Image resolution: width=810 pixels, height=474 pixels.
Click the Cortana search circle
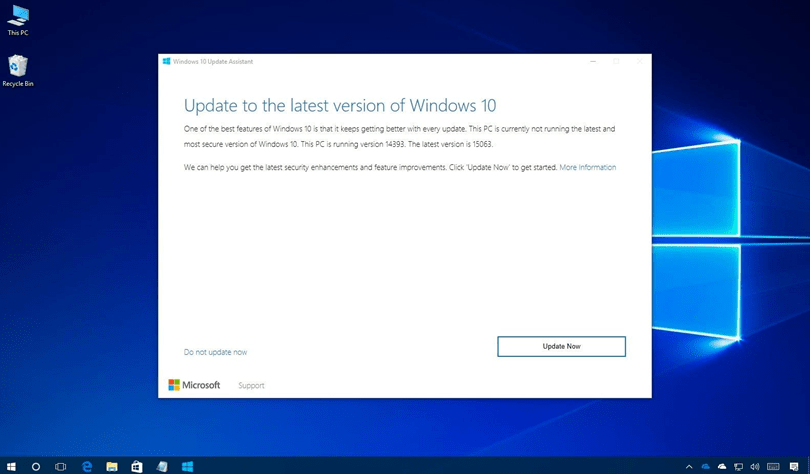[x=36, y=466]
